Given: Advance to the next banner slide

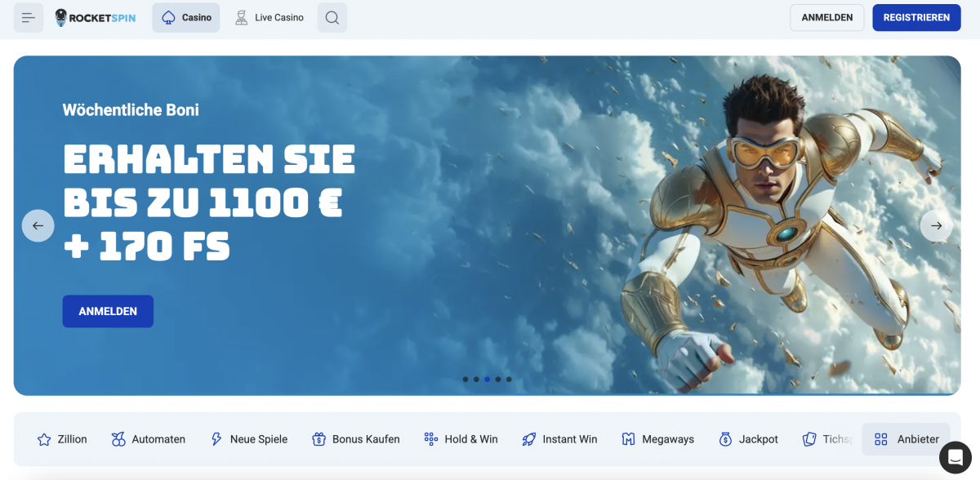Looking at the screenshot, I should click(936, 225).
